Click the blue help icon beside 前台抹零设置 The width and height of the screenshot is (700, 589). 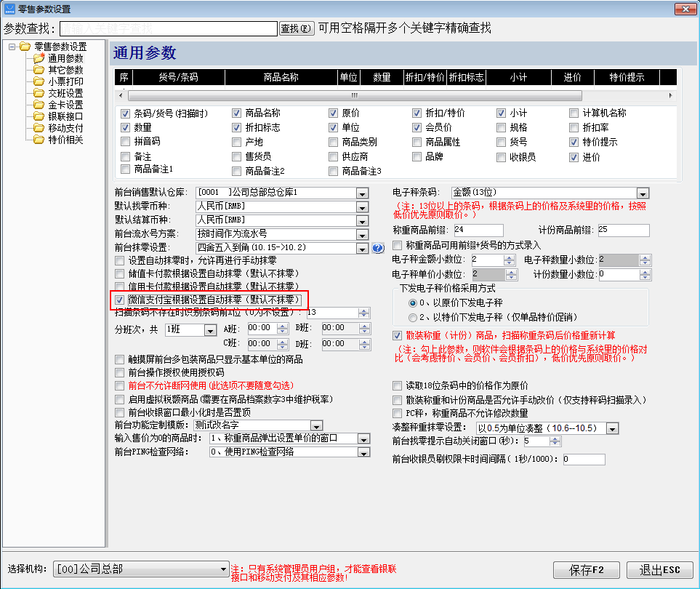coord(378,249)
